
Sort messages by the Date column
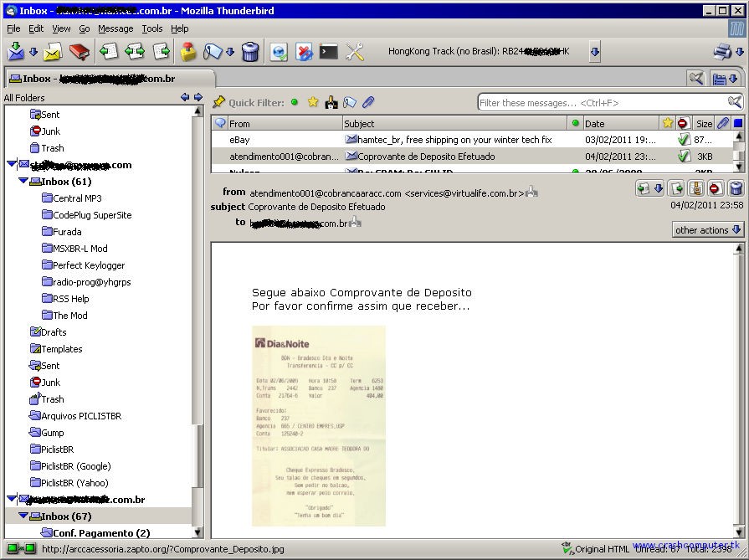[x=621, y=123]
